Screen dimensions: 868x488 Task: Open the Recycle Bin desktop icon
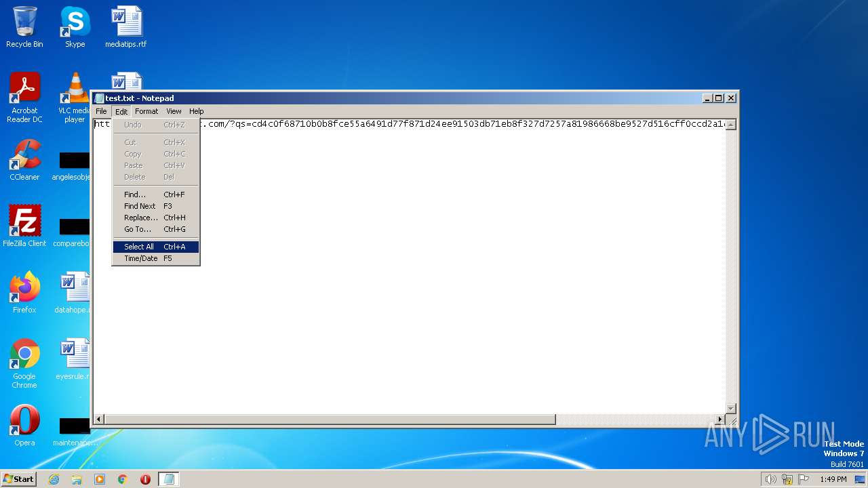(x=24, y=27)
